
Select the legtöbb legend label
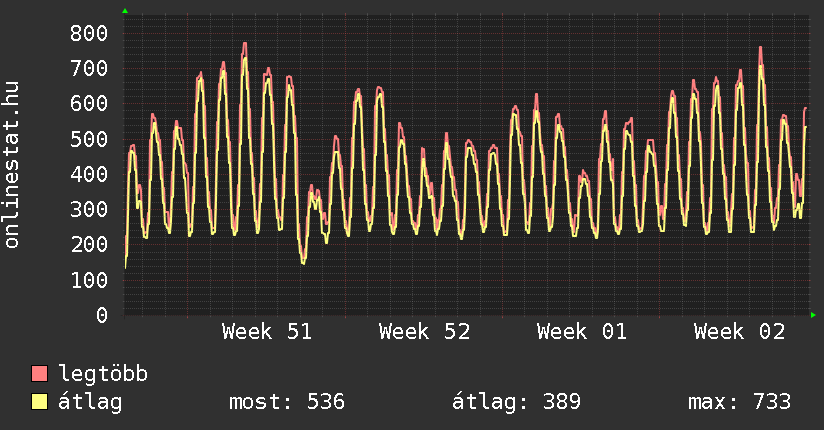point(104,374)
